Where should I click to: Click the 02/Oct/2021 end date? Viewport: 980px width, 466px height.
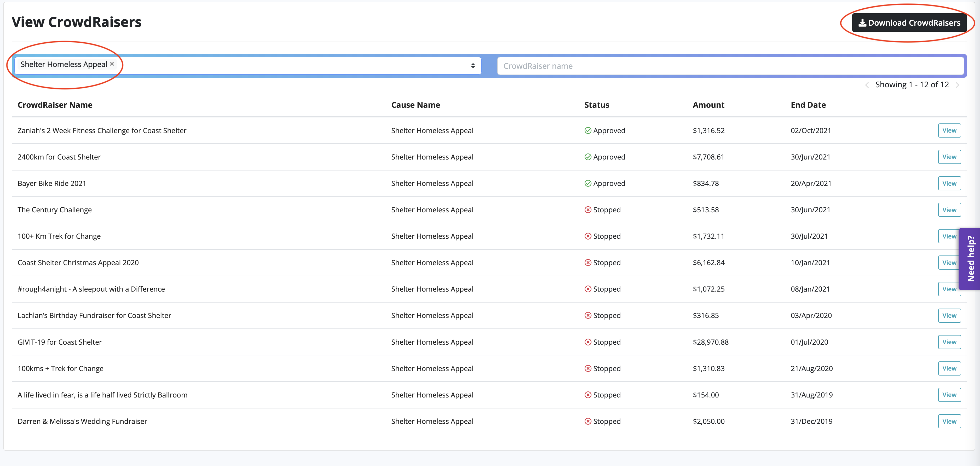pyautogui.click(x=811, y=130)
